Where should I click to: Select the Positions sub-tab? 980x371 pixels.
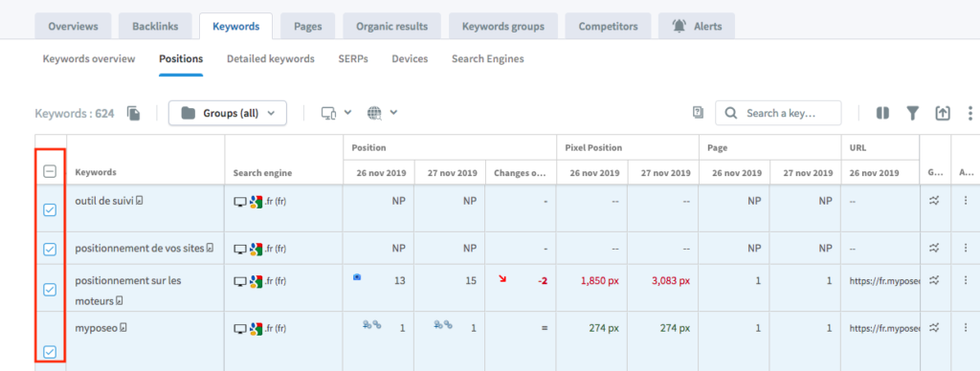pyautogui.click(x=181, y=58)
